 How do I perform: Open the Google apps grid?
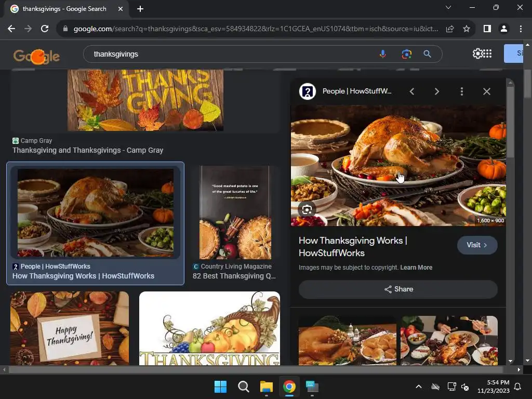(487, 54)
